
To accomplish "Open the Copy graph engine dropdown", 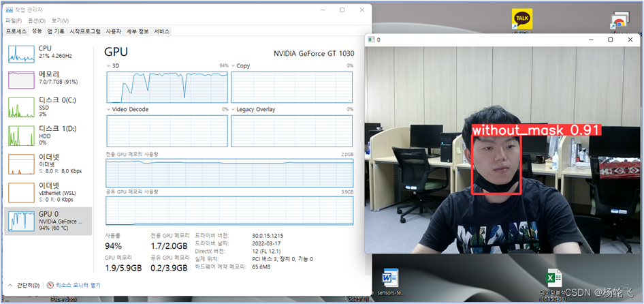I will (240, 65).
